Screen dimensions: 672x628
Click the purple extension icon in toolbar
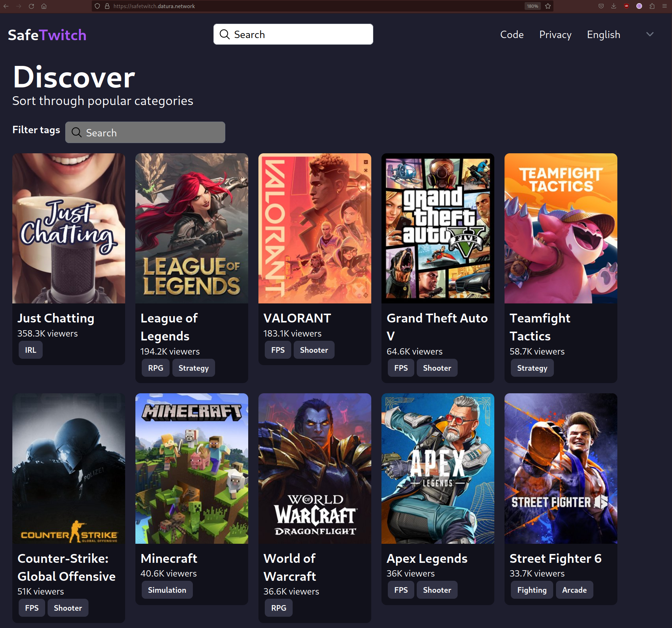639,6
